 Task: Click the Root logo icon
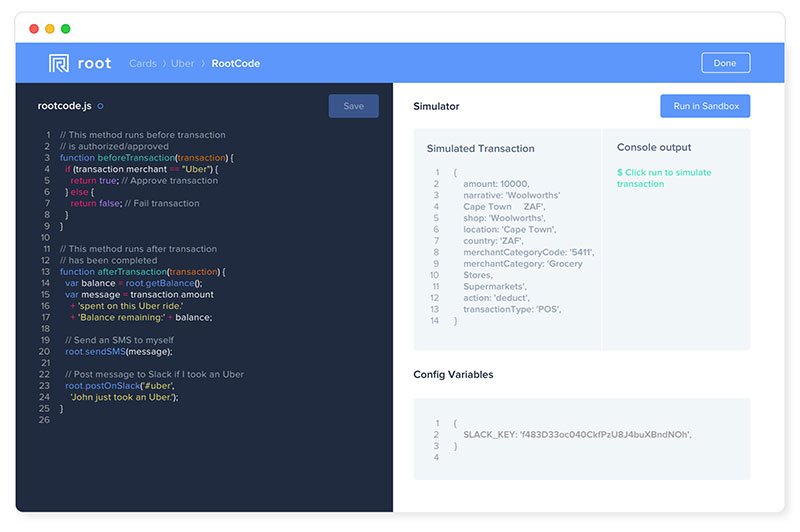(59, 64)
